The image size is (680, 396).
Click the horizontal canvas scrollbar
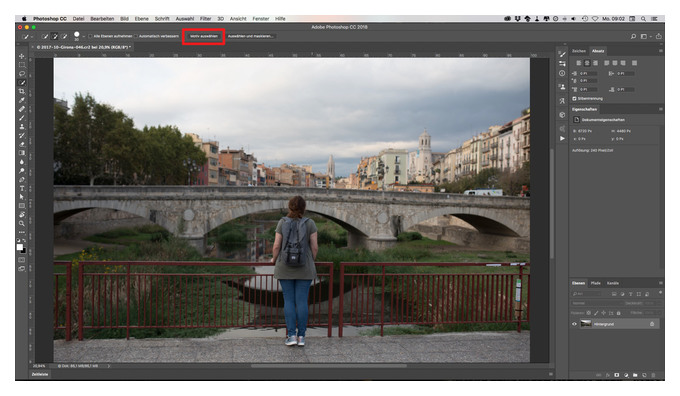(x=329, y=366)
